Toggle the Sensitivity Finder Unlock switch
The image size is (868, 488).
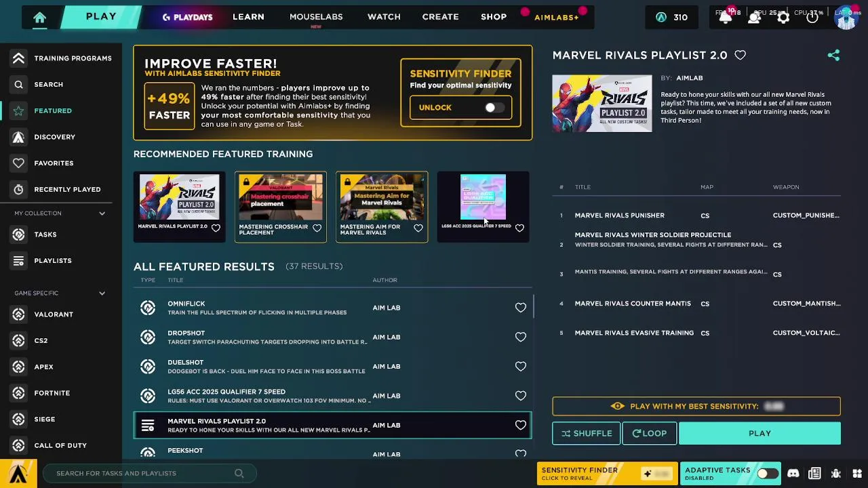coord(494,108)
